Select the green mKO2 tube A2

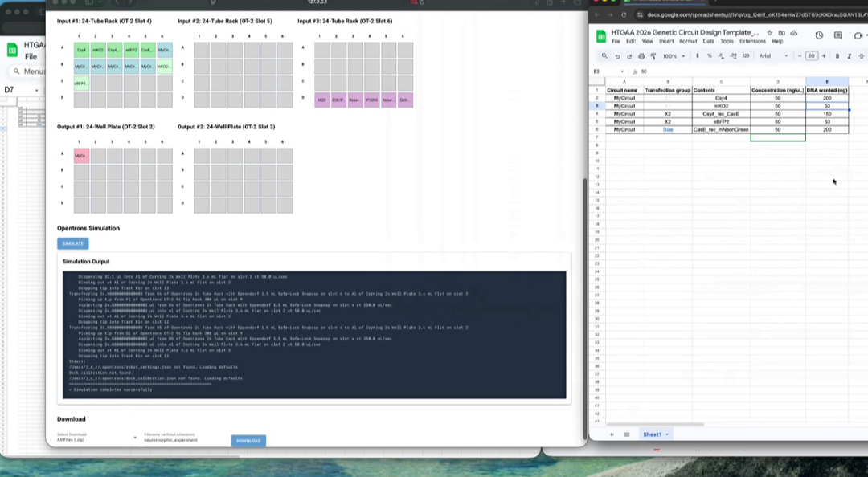pyautogui.click(x=98, y=50)
